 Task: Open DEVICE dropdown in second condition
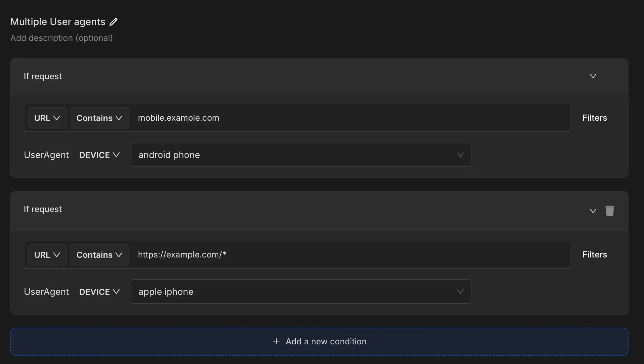(x=99, y=292)
